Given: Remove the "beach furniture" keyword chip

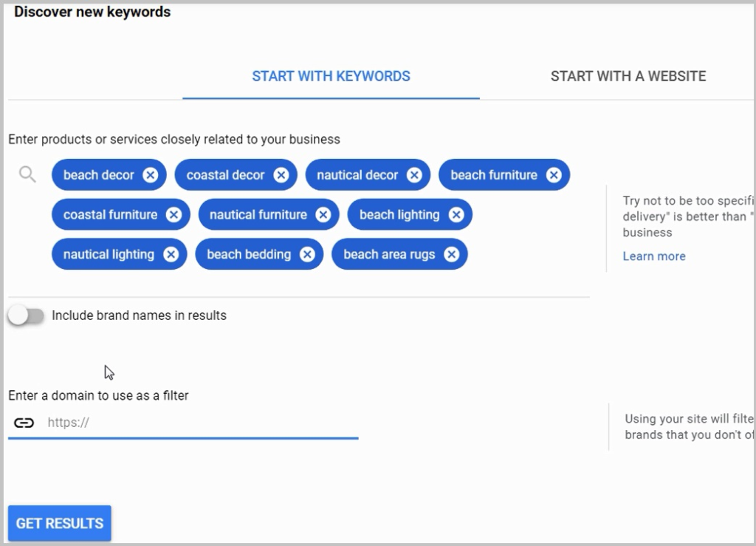Looking at the screenshot, I should [554, 175].
